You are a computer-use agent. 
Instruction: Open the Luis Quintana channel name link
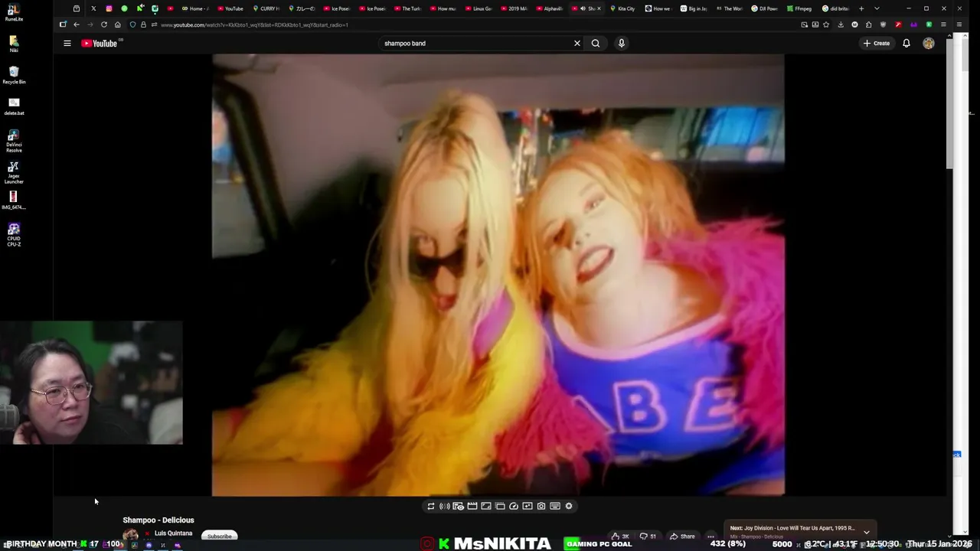tap(173, 533)
